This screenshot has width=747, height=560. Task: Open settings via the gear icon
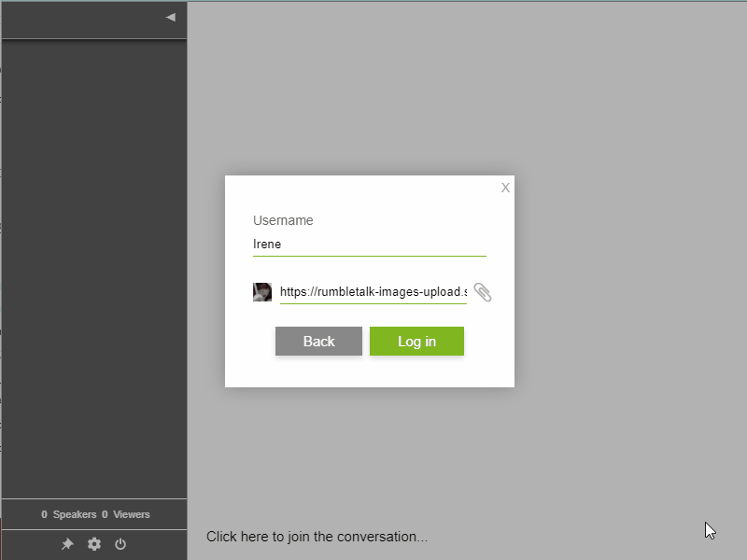(94, 544)
